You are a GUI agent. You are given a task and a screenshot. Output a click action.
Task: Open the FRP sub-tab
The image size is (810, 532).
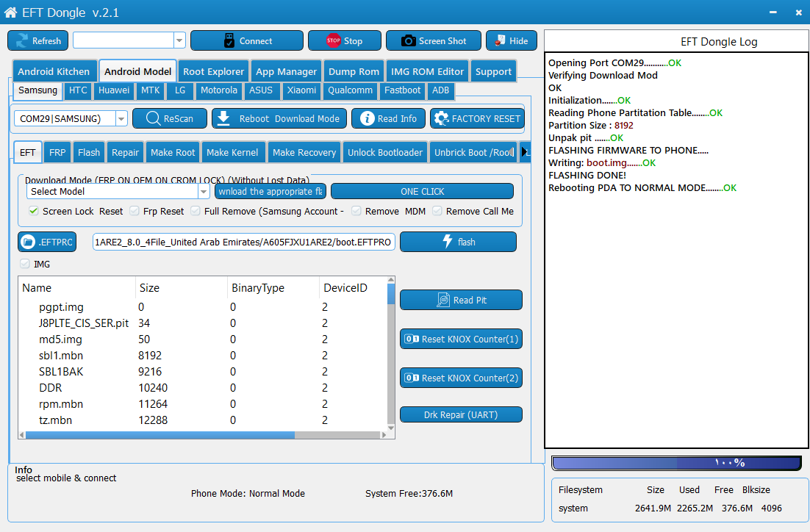pos(57,152)
